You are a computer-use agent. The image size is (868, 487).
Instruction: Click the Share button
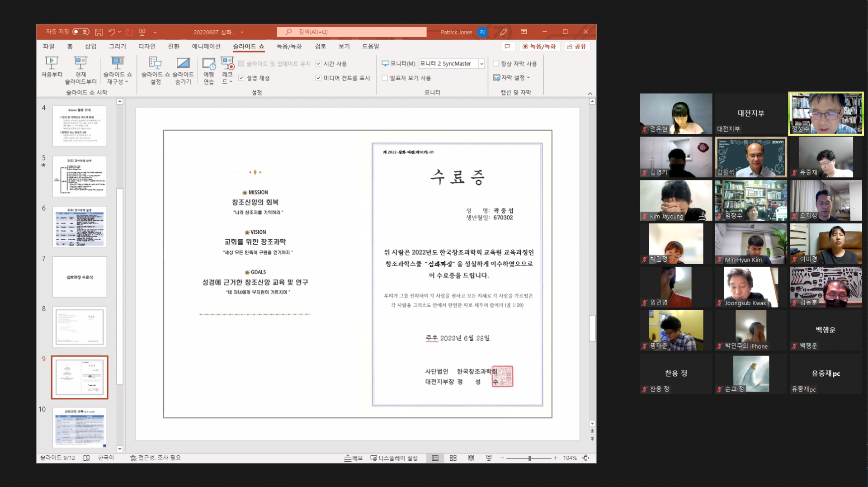tap(577, 46)
